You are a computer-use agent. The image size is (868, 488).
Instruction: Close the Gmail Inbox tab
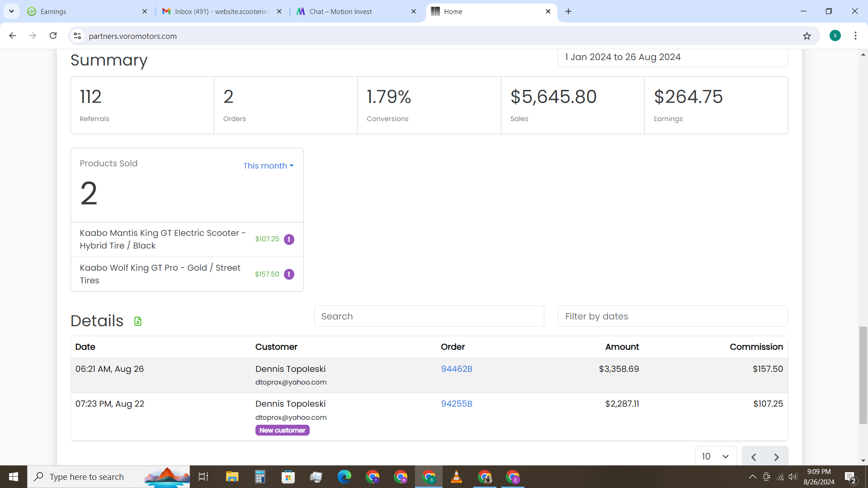coord(279,11)
